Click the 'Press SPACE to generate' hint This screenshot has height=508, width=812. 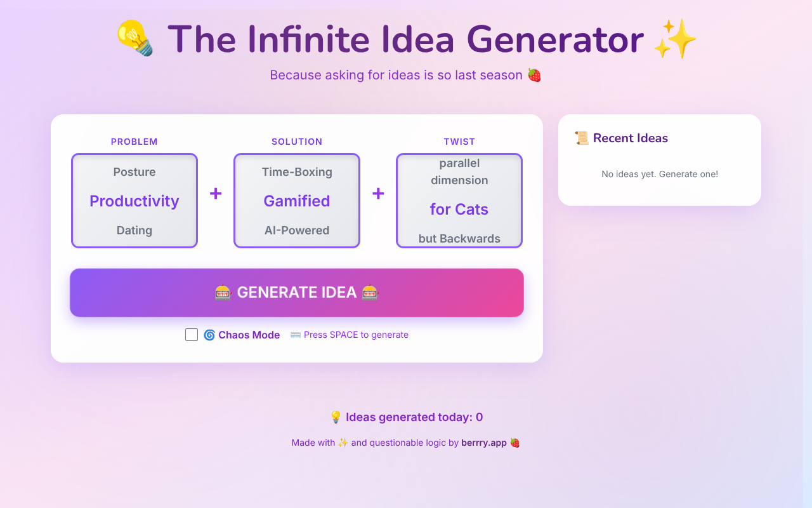click(x=355, y=335)
